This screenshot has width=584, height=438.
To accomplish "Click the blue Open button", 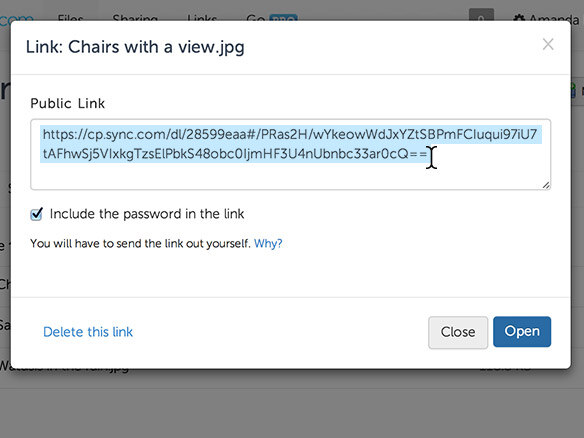I will (x=522, y=331).
